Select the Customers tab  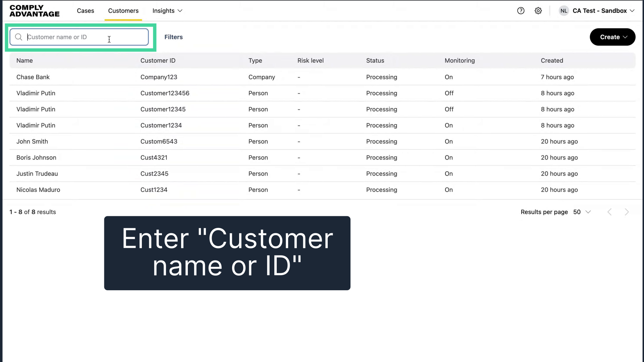(123, 10)
